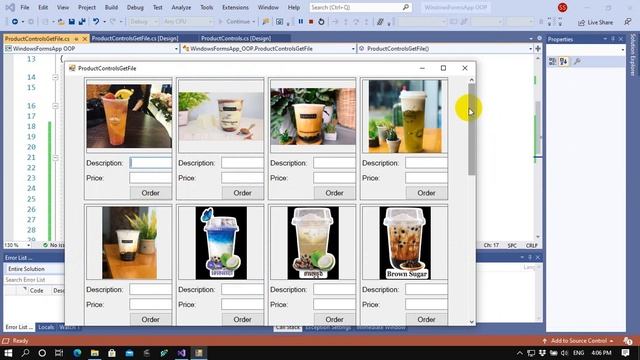640x360 pixels.
Task: Open the Continue button dropdown arrow
Action: (254, 22)
